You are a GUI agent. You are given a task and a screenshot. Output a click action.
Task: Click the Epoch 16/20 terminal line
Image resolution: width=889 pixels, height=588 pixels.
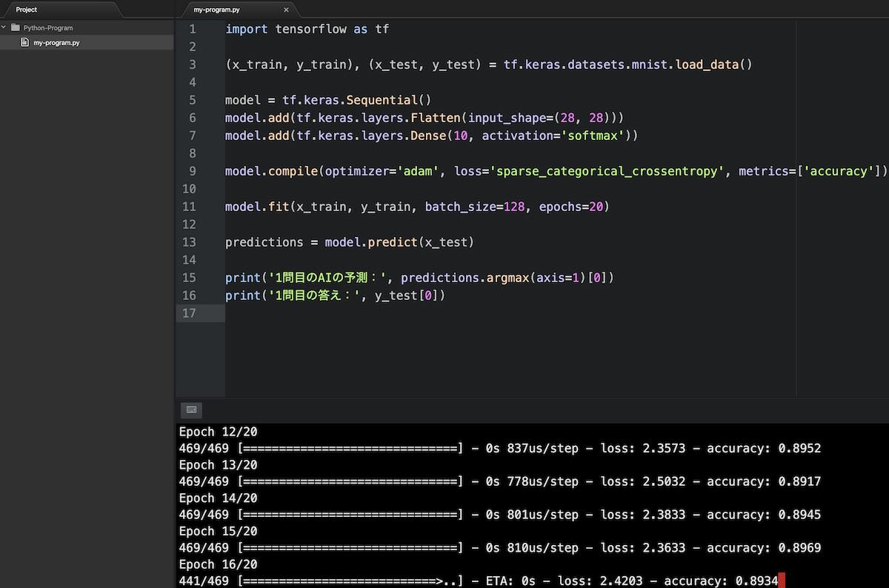click(218, 564)
